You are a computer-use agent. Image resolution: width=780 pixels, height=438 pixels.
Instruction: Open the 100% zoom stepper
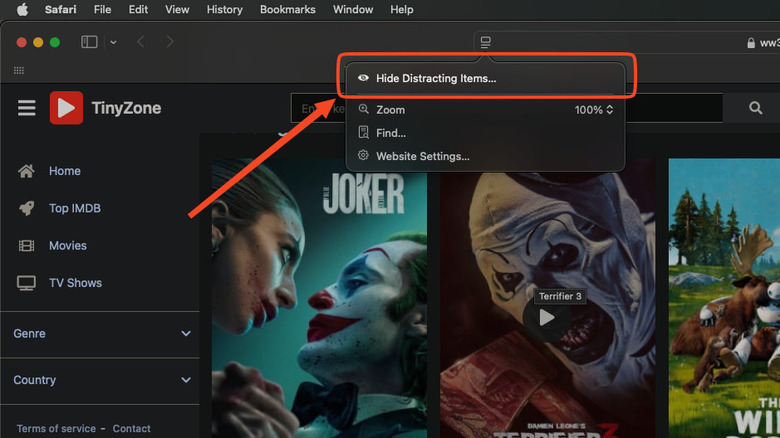594,110
